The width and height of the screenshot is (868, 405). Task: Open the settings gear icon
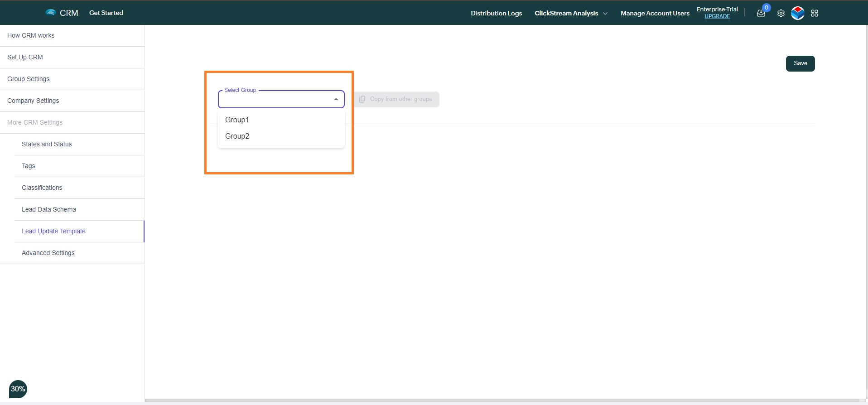point(781,13)
